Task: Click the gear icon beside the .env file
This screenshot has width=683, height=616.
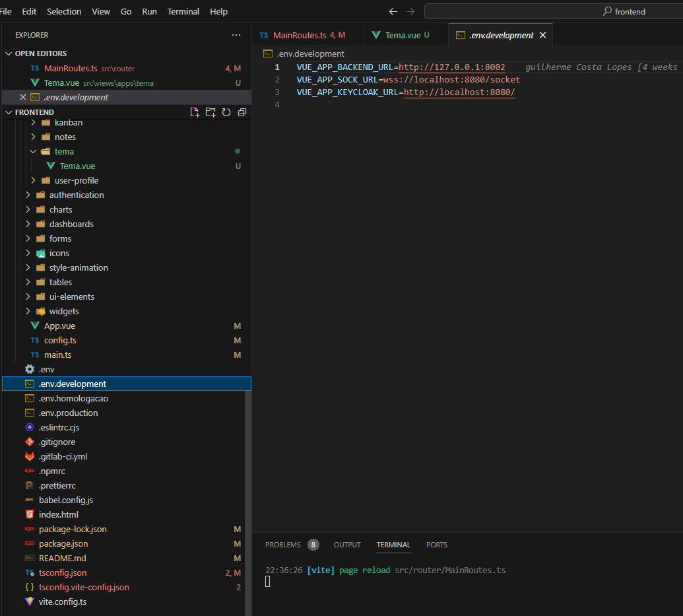Action: (30, 369)
